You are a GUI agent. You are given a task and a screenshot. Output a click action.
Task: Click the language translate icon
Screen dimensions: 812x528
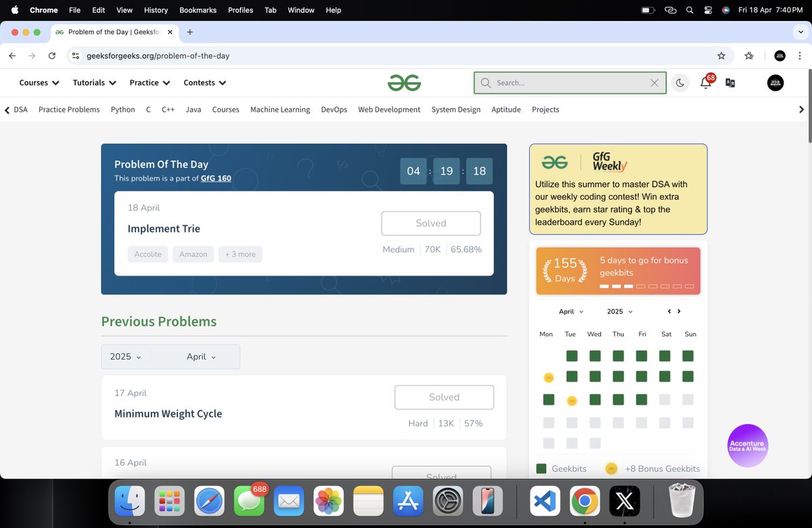[x=730, y=83]
